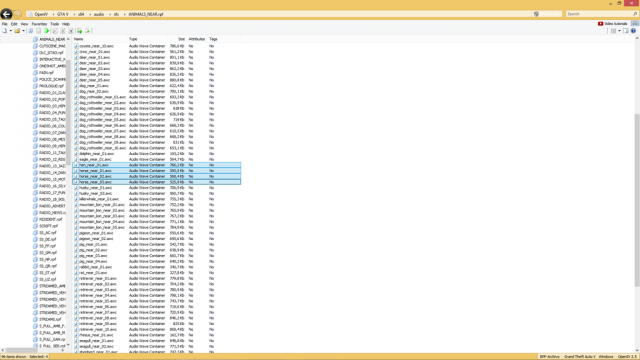The height and width of the screenshot is (360, 640).
Task: Click the vertical scrollbar of file list
Action: click(x=637, y=200)
